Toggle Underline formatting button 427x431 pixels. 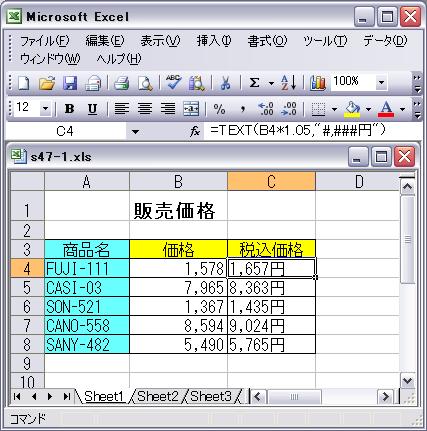tap(92, 109)
